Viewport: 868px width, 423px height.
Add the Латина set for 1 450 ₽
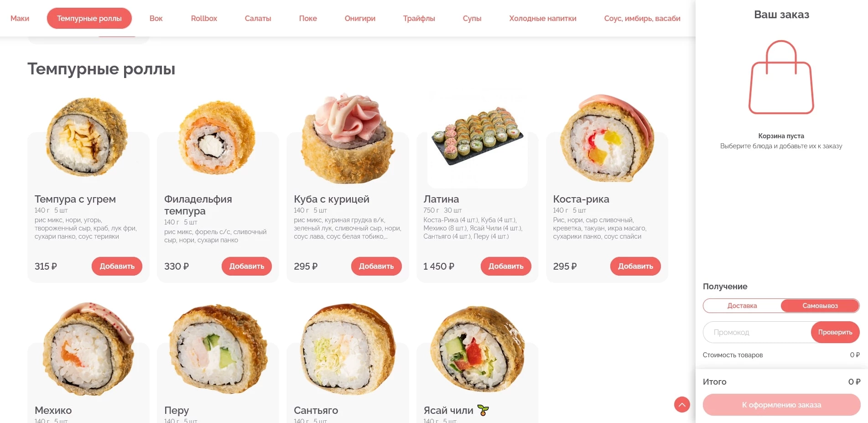point(506,266)
